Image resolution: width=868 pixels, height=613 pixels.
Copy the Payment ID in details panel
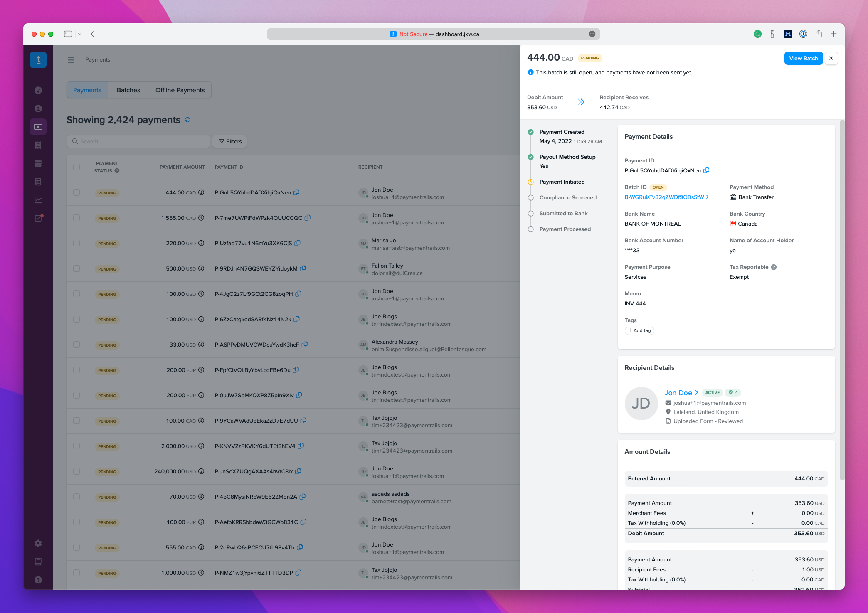point(706,170)
